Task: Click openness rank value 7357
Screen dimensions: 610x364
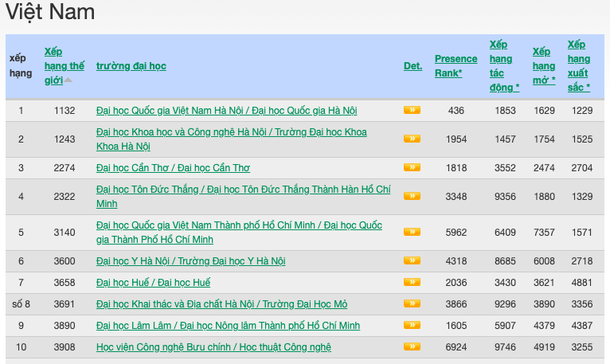Action: [x=544, y=233]
